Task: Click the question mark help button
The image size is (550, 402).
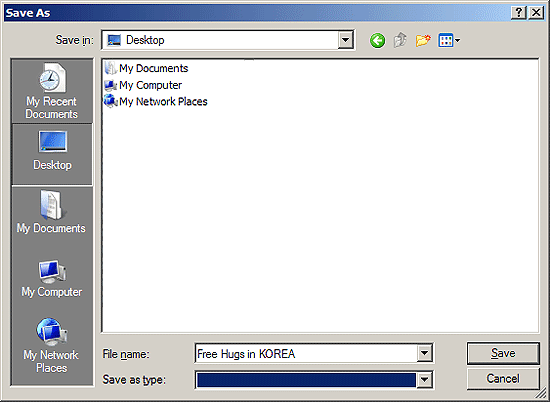Action: click(x=518, y=13)
